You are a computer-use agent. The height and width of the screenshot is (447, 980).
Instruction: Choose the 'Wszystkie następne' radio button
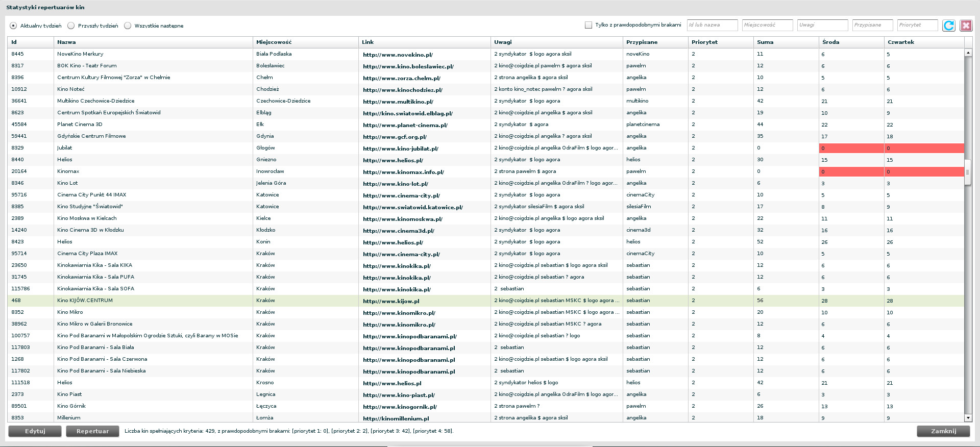[128, 26]
